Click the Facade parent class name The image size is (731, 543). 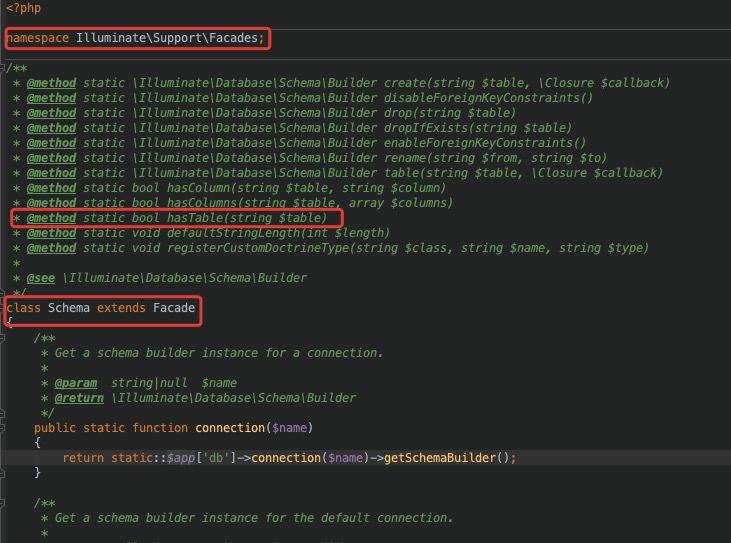[x=174, y=308]
